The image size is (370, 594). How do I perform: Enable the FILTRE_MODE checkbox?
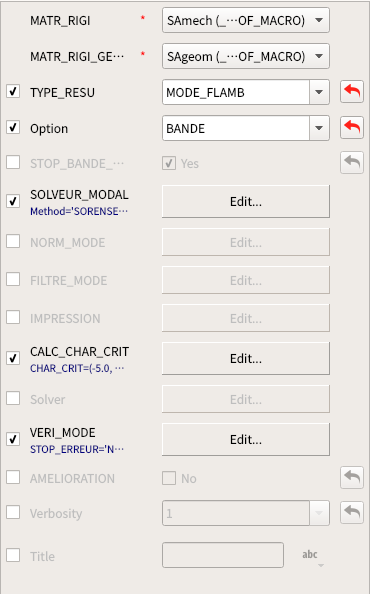13,280
